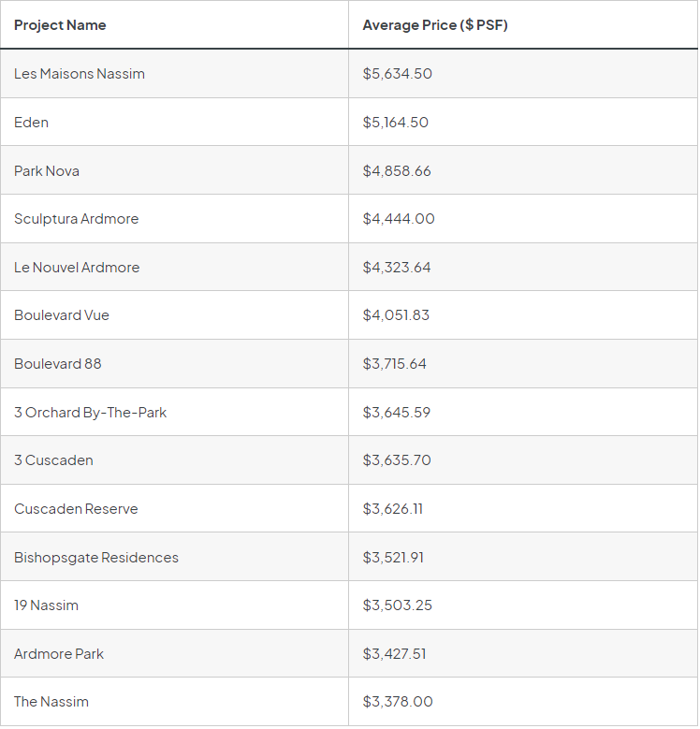Click the $5,634.50 price value
This screenshot has width=700, height=729.
pos(397,74)
